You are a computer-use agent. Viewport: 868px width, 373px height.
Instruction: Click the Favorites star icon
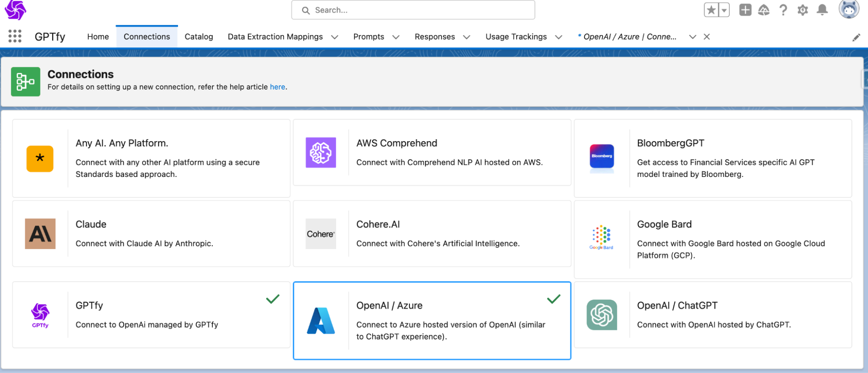pyautogui.click(x=711, y=10)
